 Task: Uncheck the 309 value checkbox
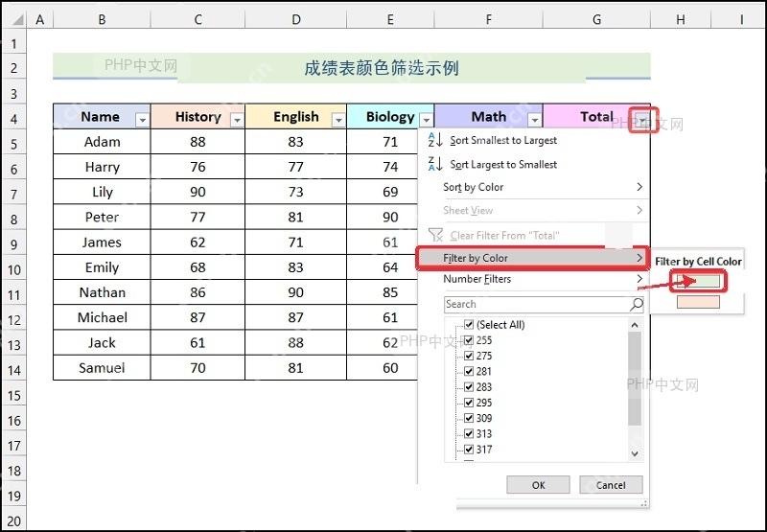469,418
